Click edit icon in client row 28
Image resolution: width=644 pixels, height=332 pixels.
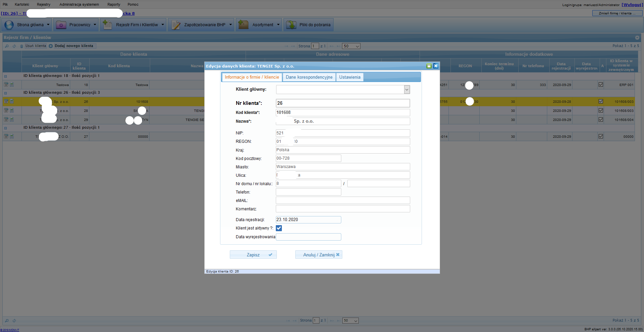(6, 111)
